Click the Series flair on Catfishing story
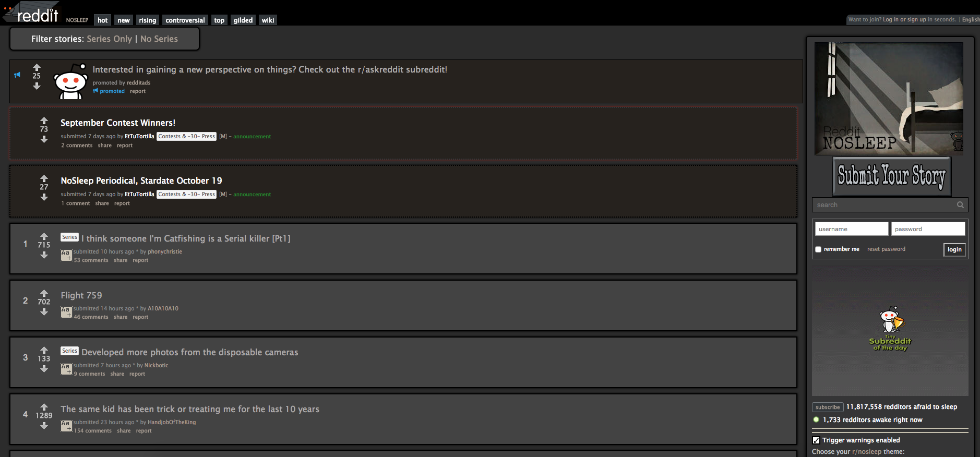The width and height of the screenshot is (980, 457). (x=69, y=237)
